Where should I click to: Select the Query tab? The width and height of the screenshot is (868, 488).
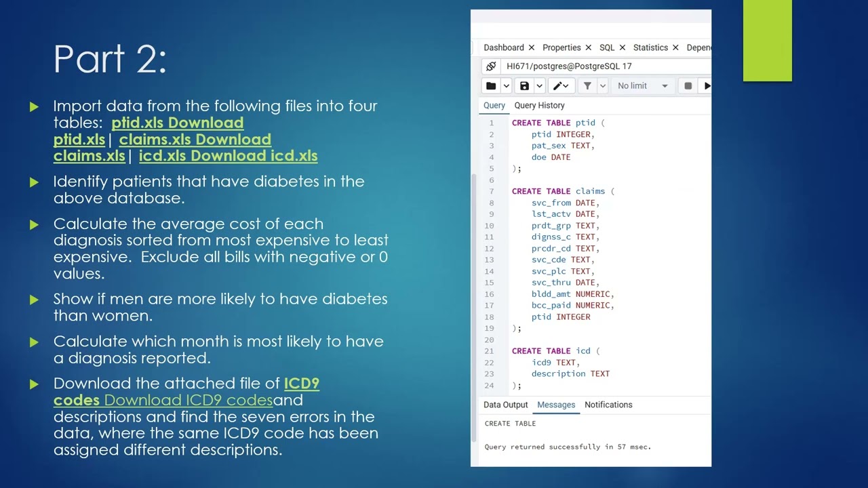494,106
